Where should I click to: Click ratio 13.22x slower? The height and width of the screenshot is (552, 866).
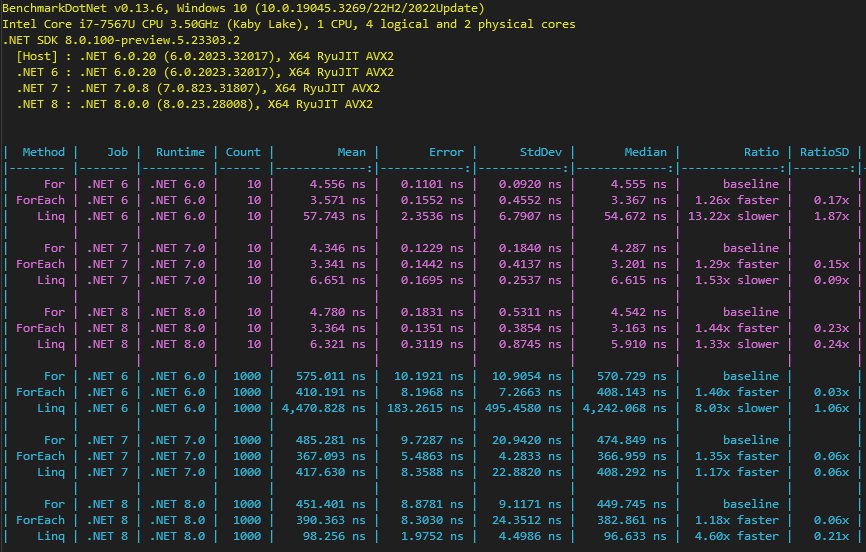coord(733,216)
